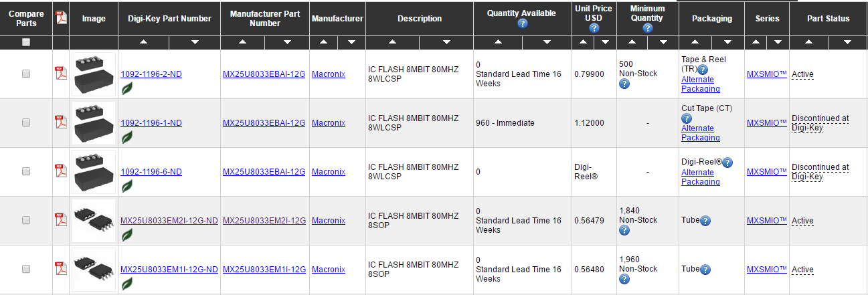Viewport: 868px width, 295px height.
Task: Open PDF datasheet for MX25U8033EM2I-12G-ND row
Action: tap(61, 220)
